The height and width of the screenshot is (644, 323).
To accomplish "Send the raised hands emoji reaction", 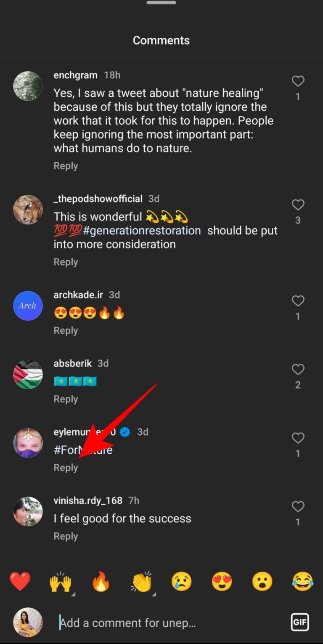I will pos(61,582).
